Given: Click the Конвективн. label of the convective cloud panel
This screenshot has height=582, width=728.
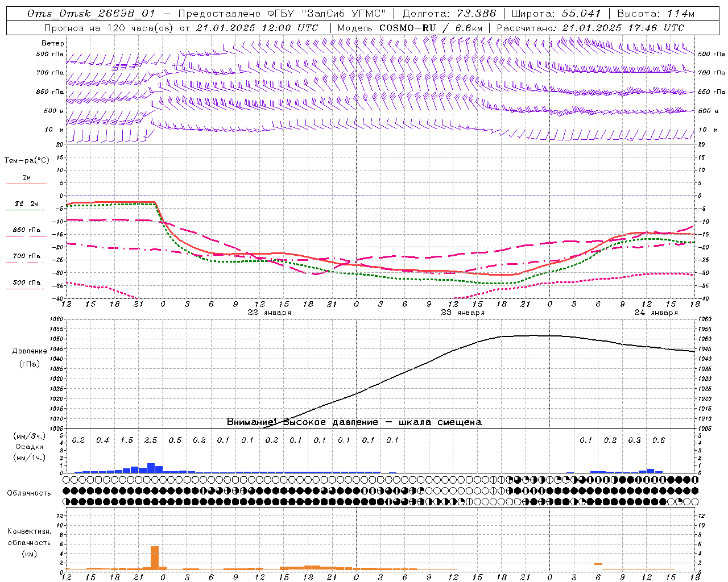Looking at the screenshot, I should [29, 531].
